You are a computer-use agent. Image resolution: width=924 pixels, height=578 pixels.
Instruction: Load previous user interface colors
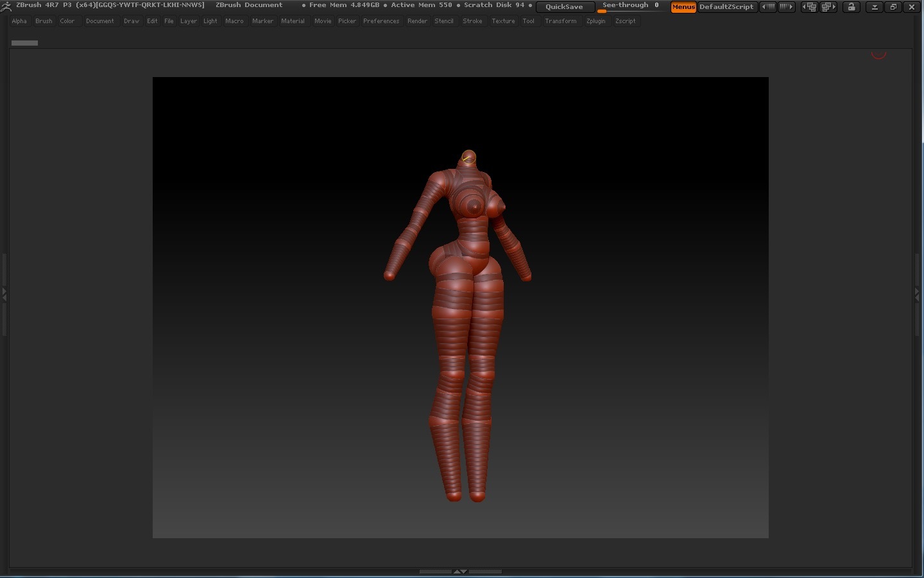click(768, 6)
